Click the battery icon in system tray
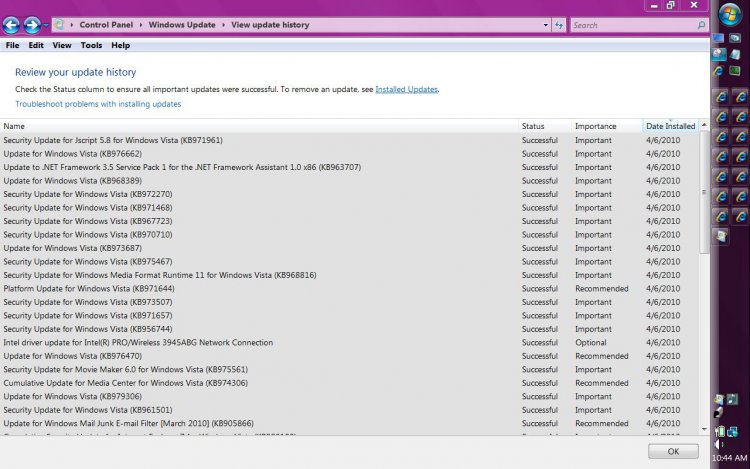750x469 pixels. pyautogui.click(x=720, y=432)
